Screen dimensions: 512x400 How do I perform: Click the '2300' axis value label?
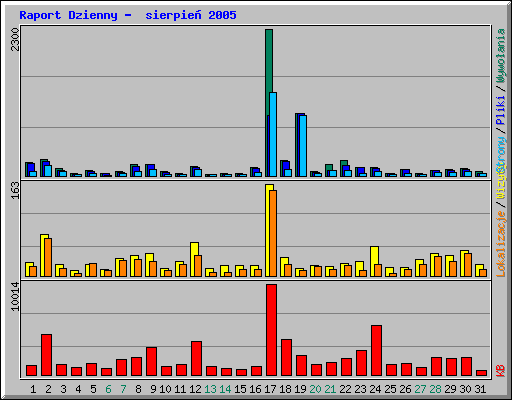(x=15, y=39)
